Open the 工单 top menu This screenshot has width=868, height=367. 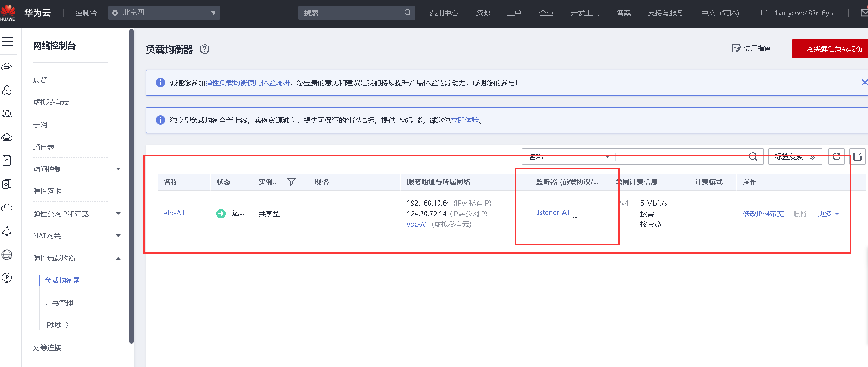[x=515, y=13]
